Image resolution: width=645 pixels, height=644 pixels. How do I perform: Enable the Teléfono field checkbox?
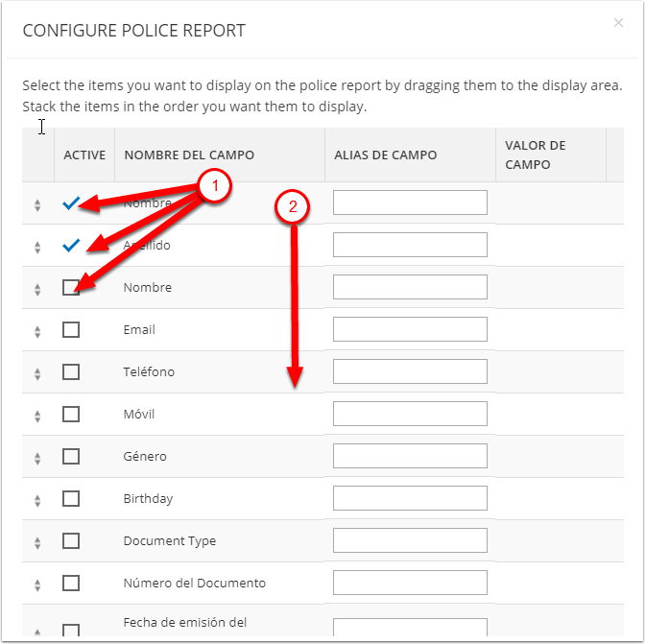click(71, 371)
